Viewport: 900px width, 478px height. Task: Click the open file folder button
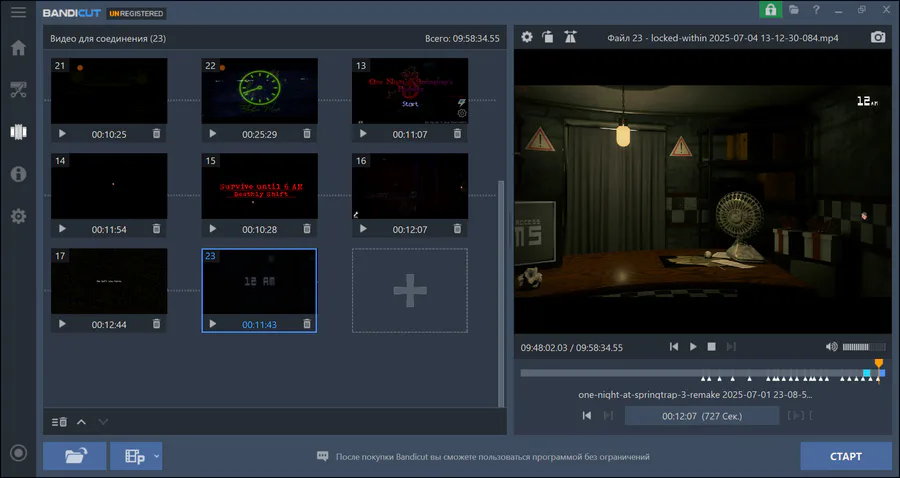(x=75, y=456)
